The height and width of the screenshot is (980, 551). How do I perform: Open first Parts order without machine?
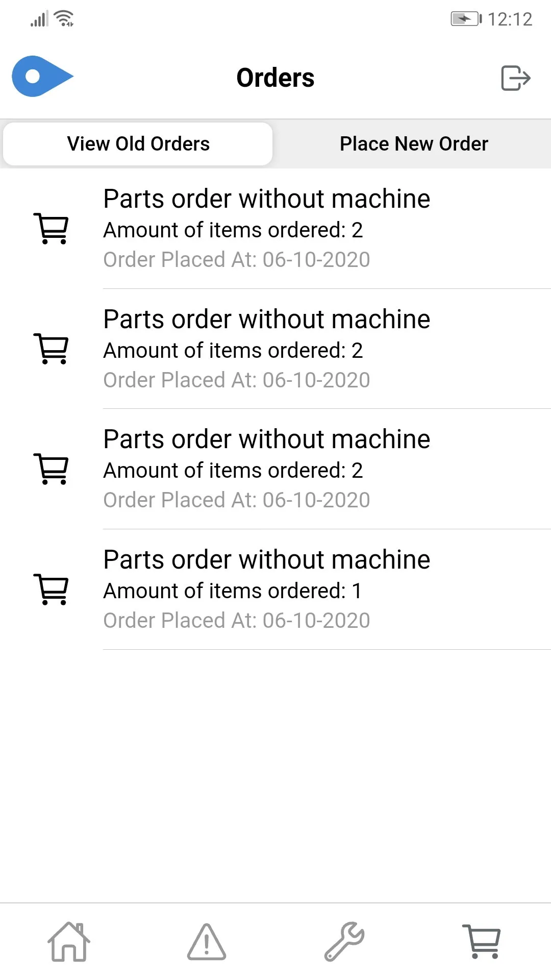[275, 229]
